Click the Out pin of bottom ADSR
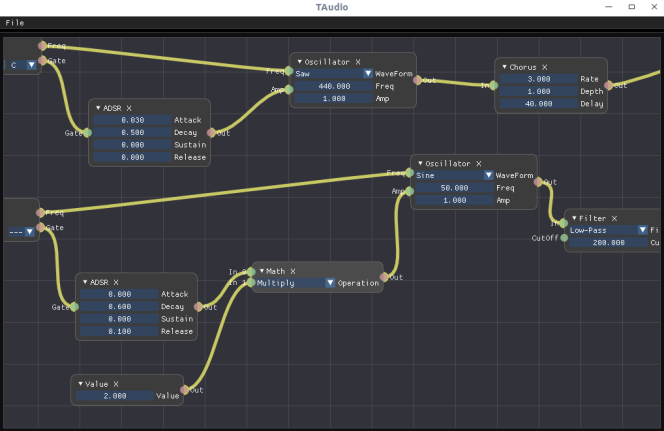664x431 pixels. click(198, 307)
